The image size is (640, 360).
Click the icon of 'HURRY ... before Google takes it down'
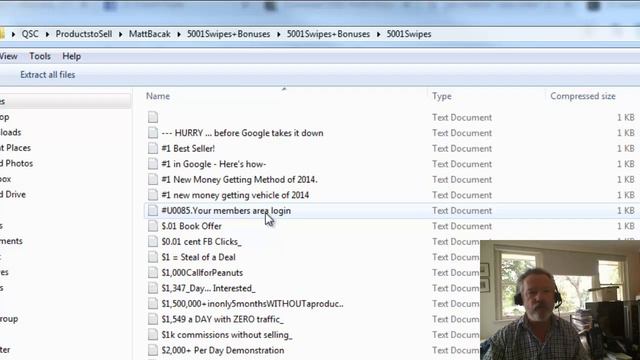point(153,133)
